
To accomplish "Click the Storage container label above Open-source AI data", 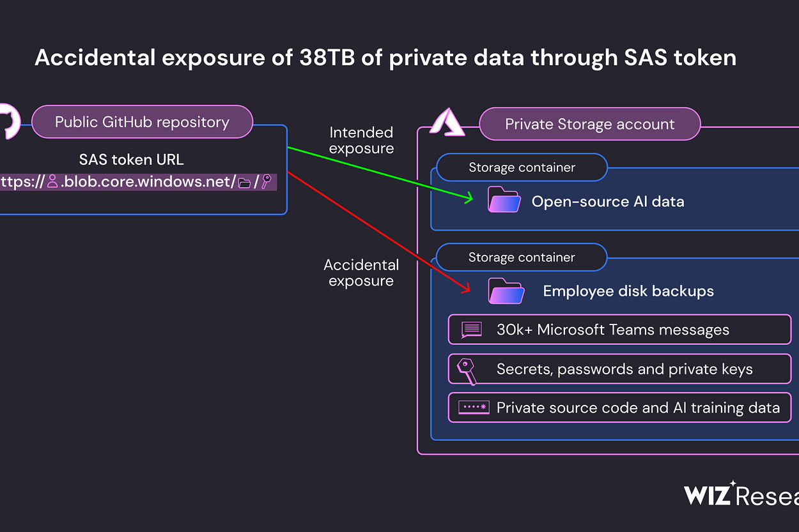I will pos(522,167).
